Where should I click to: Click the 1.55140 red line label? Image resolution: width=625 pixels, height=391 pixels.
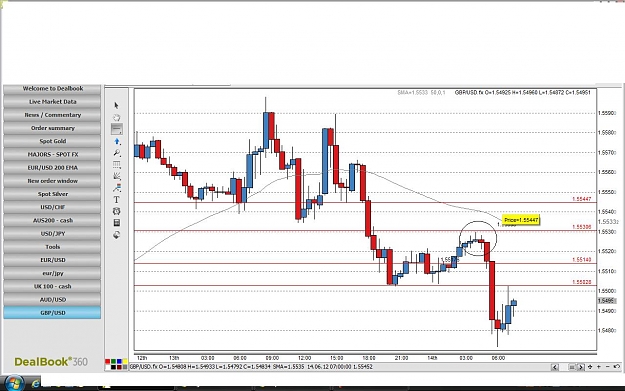pos(582,259)
